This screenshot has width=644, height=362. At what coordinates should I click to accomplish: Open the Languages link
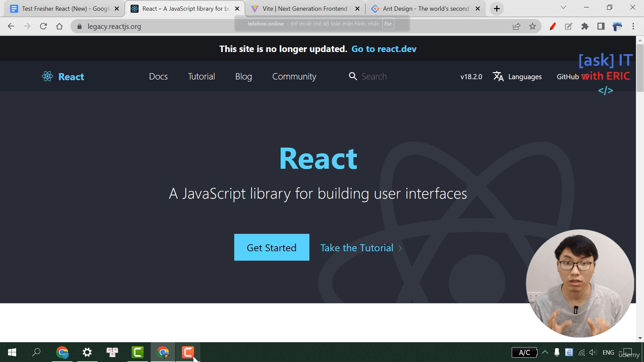pos(525,76)
